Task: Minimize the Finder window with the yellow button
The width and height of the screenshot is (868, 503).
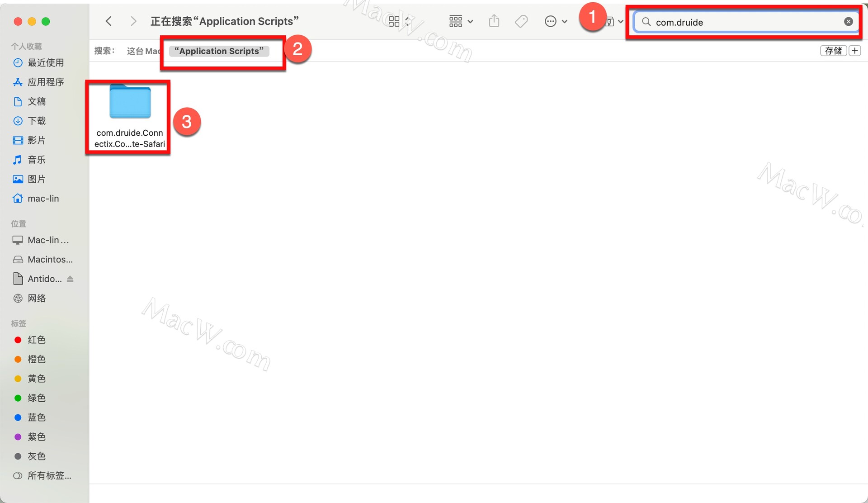Action: (x=32, y=21)
